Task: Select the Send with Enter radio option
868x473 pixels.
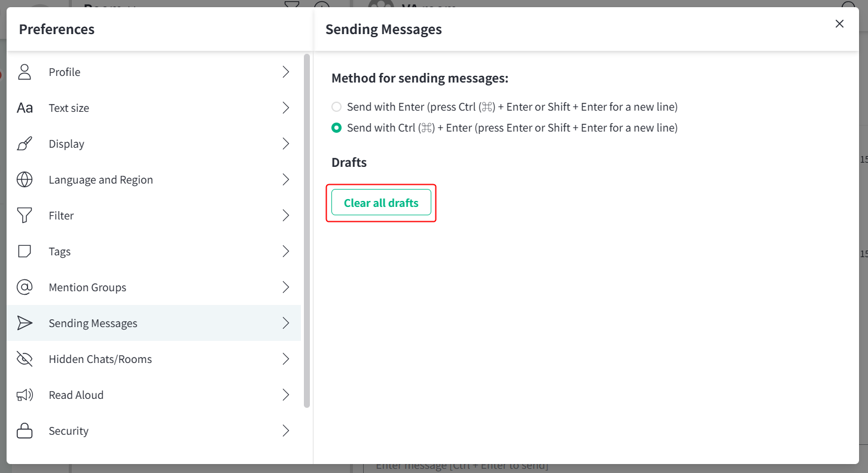Action: pos(337,107)
